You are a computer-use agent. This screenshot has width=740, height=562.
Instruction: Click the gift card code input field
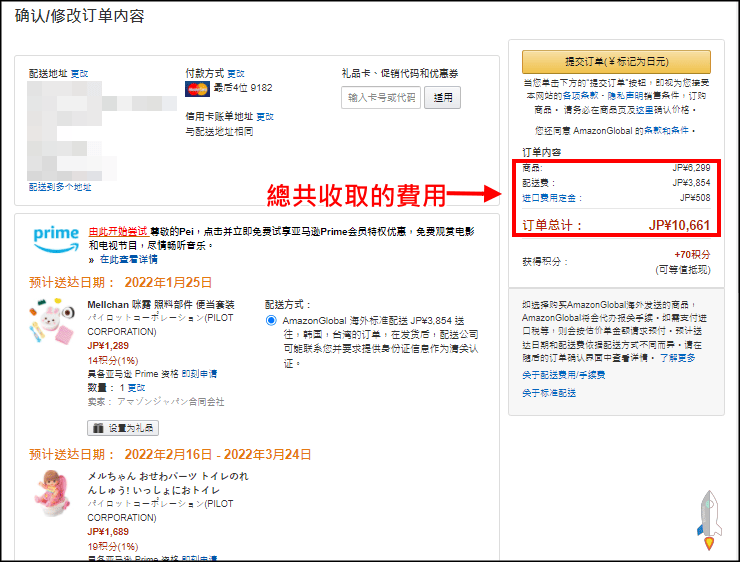(x=381, y=97)
